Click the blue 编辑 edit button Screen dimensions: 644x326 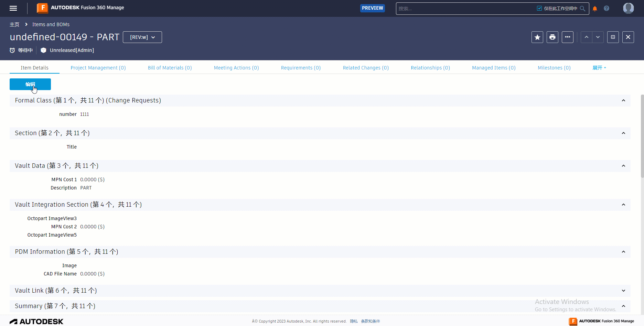tap(30, 84)
